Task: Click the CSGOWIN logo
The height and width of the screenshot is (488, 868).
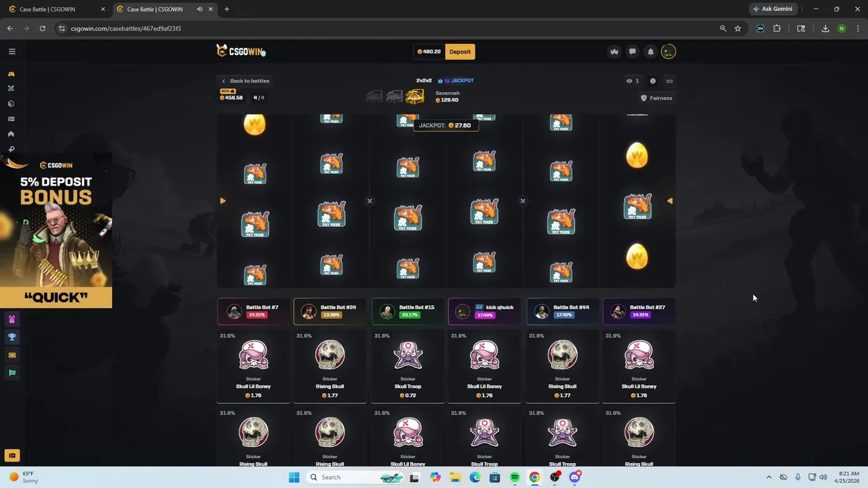Action: click(241, 51)
